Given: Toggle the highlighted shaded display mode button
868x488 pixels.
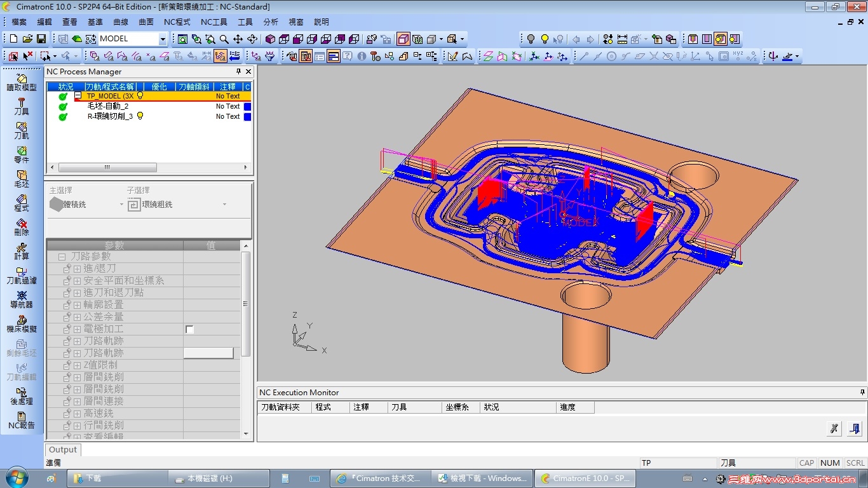Looking at the screenshot, I should [403, 39].
